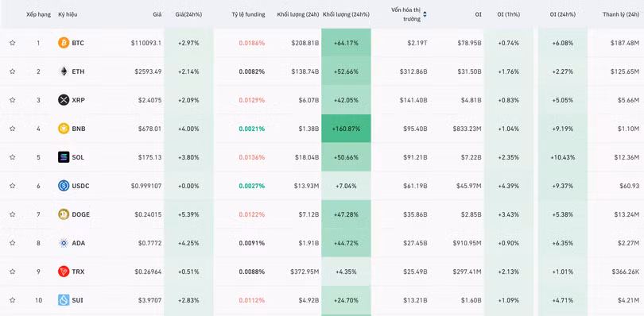
Task: Star the BNB row
Action: (x=12, y=129)
